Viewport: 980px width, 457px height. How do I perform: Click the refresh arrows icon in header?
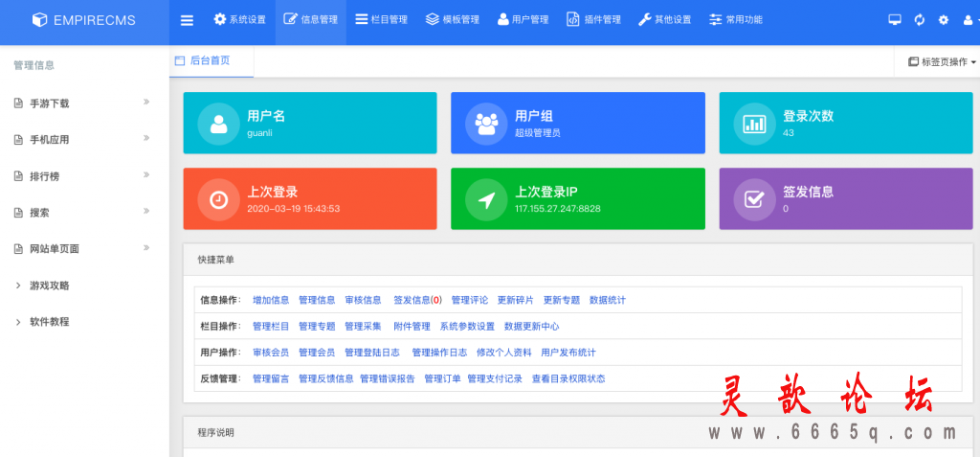pyautogui.click(x=920, y=20)
